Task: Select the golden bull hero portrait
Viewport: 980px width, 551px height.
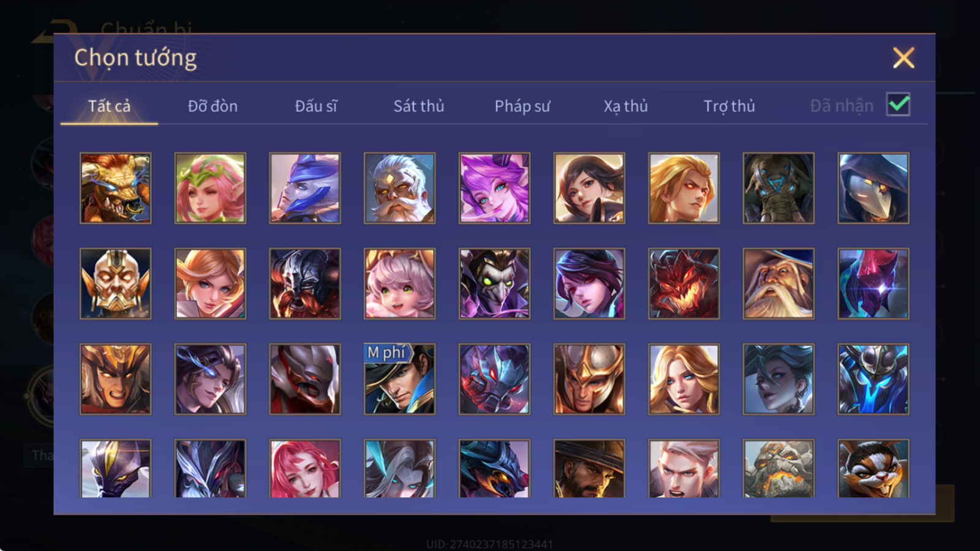Action: coord(115,188)
